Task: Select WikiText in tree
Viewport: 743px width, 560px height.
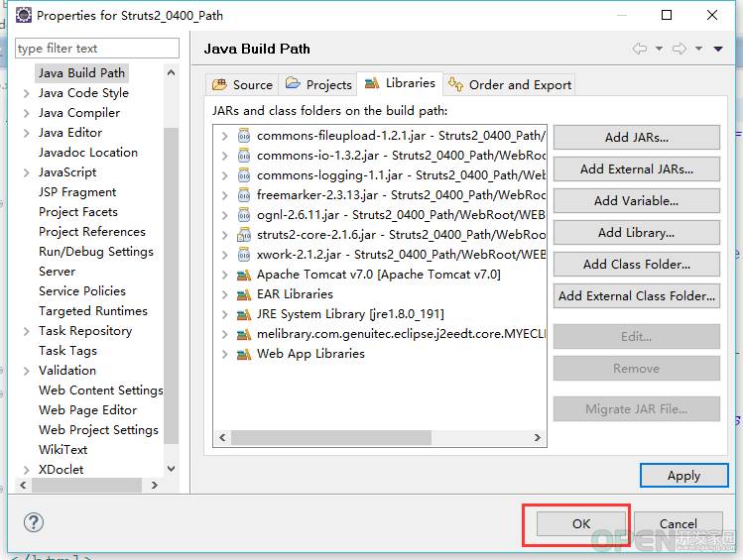Action: click(63, 450)
